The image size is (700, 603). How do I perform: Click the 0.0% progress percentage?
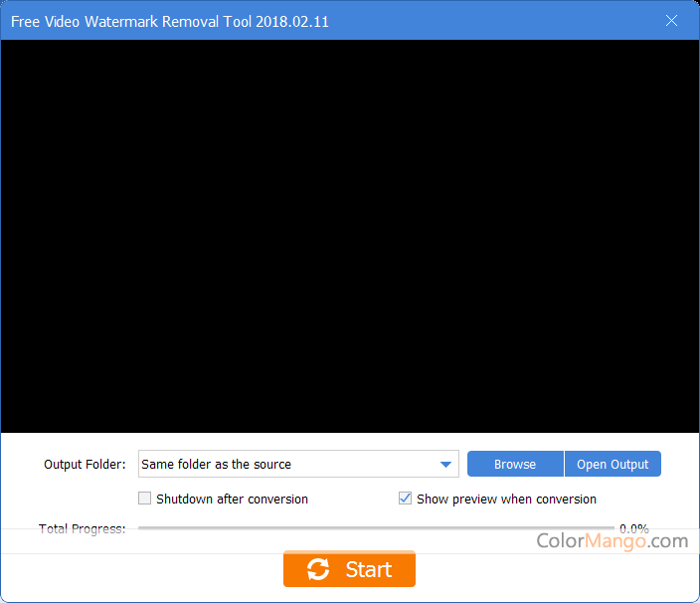(634, 528)
